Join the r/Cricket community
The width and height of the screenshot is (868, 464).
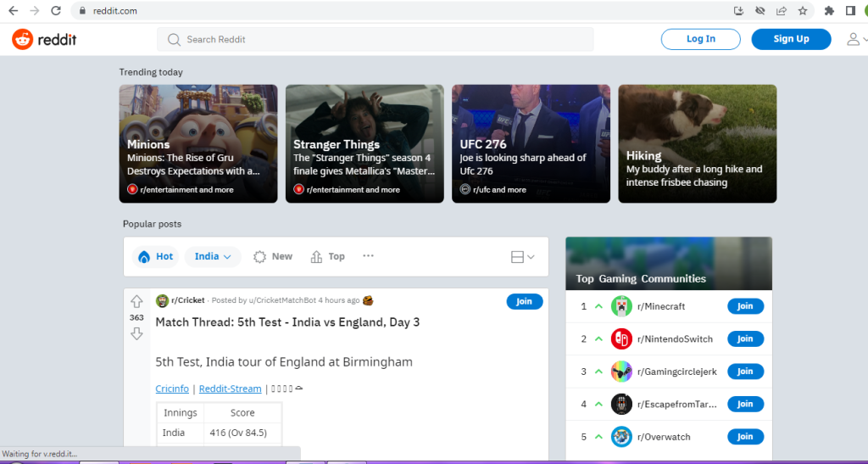(524, 301)
